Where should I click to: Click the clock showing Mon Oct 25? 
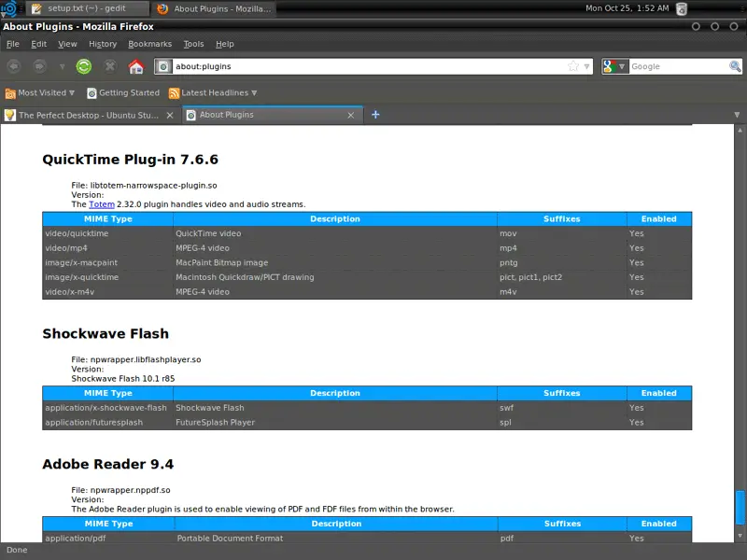pos(627,8)
